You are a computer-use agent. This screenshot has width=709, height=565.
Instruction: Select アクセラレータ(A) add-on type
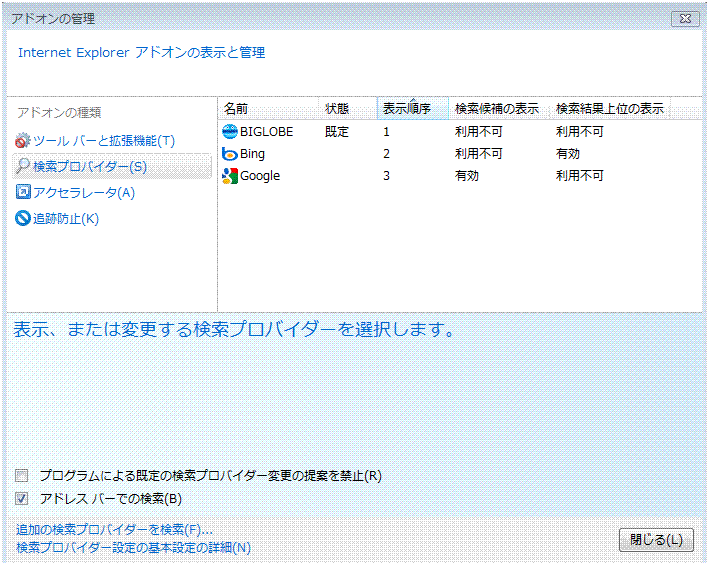click(84, 193)
